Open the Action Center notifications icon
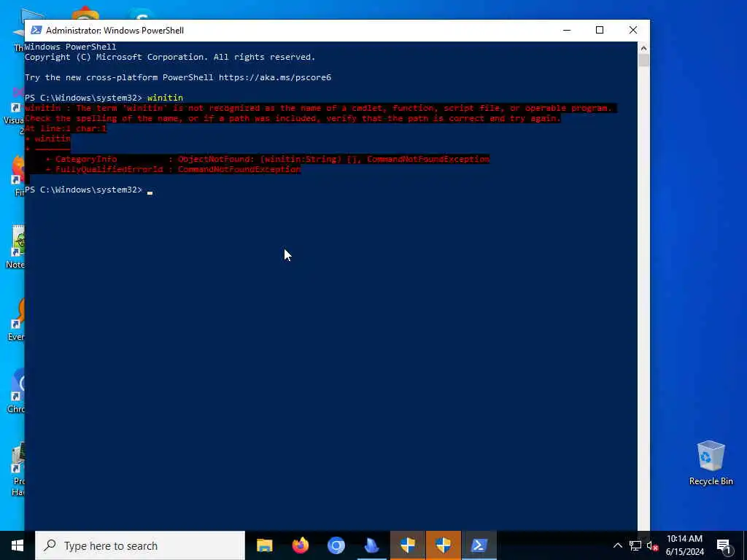The height and width of the screenshot is (560, 747). (x=723, y=545)
